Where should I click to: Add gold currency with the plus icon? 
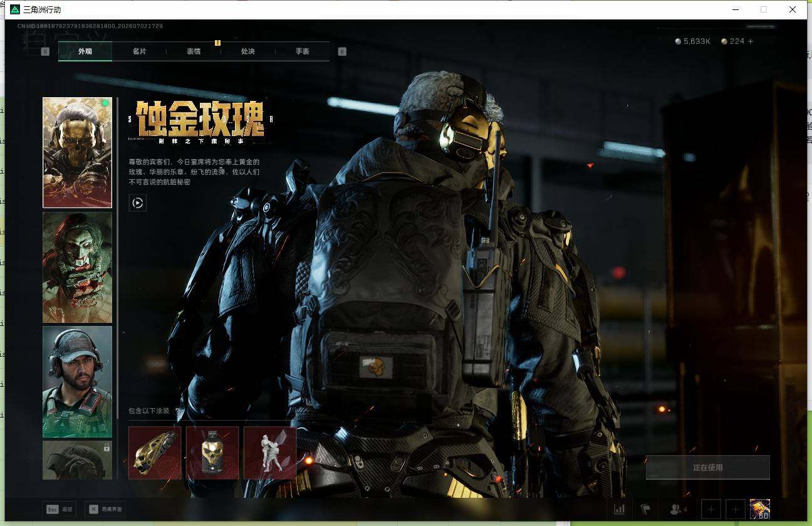tap(751, 41)
